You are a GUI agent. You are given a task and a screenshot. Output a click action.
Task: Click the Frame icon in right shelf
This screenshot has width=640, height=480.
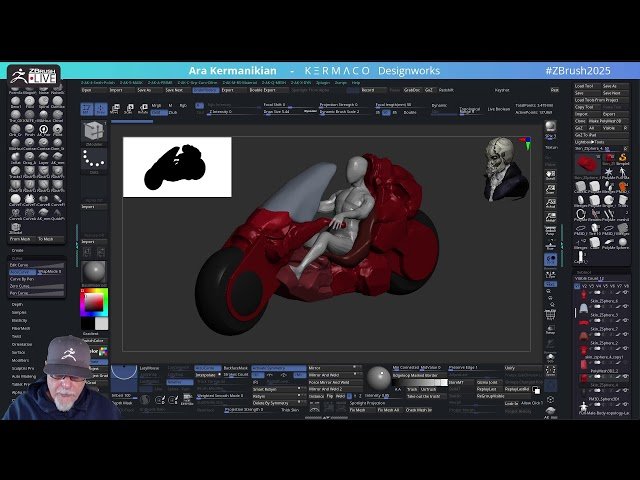pos(550,370)
